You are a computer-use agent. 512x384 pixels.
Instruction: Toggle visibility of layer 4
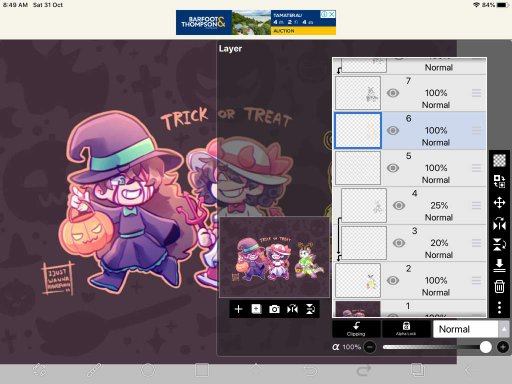(x=399, y=205)
